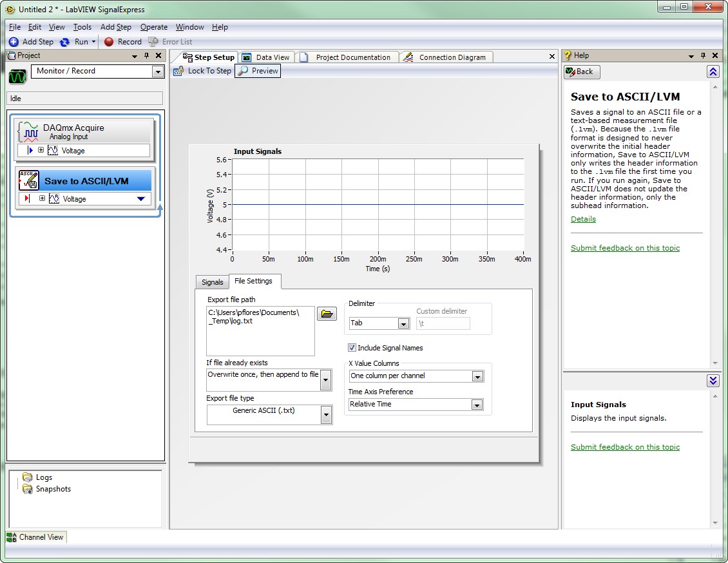
Task: Open the Export file type dropdown
Action: (x=326, y=415)
